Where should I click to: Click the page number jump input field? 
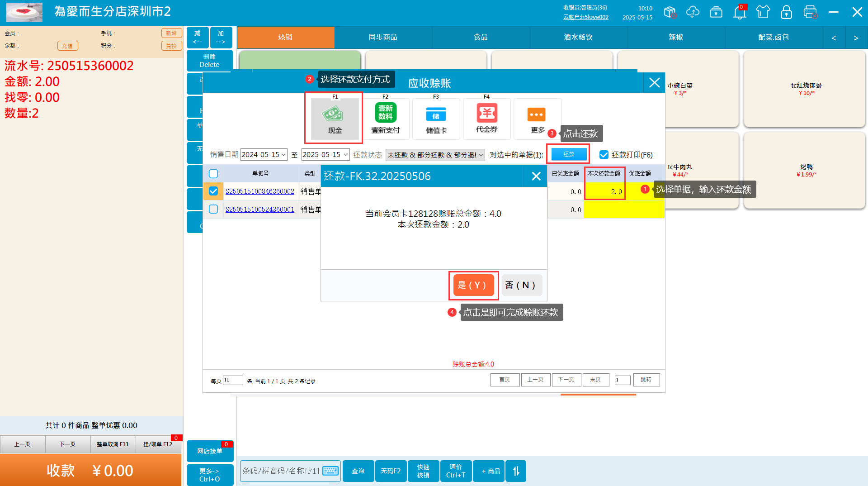[622, 380]
